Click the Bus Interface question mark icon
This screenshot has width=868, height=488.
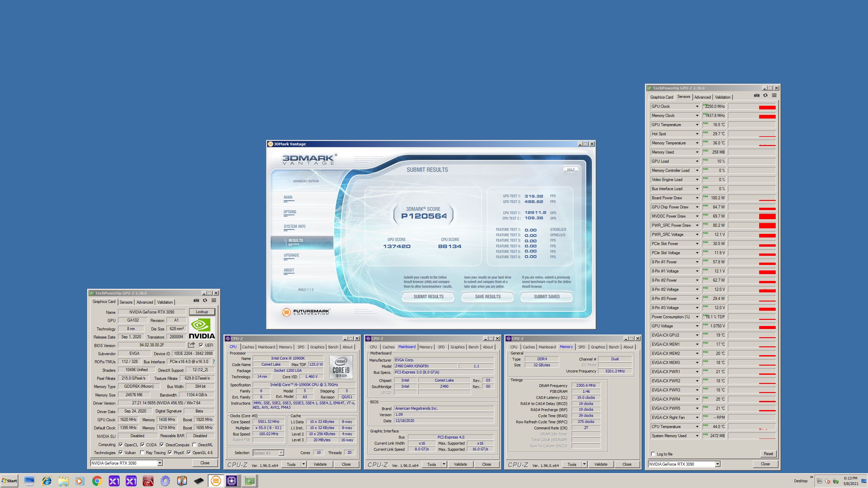(x=214, y=362)
